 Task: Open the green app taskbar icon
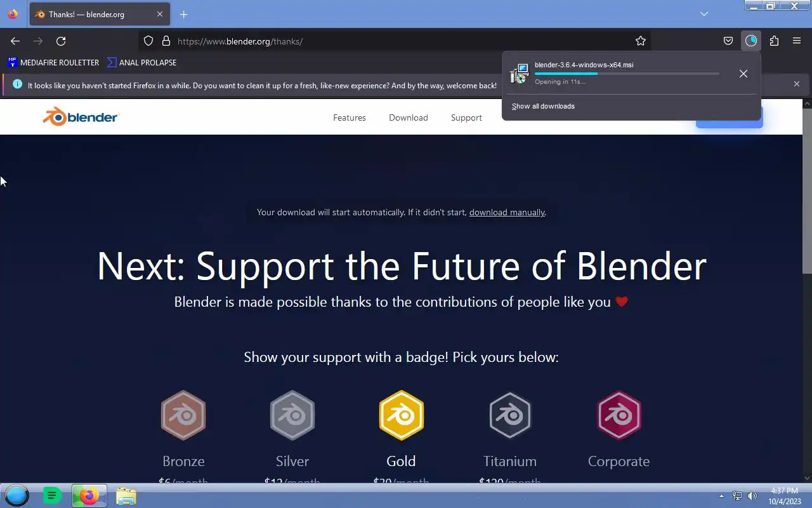tap(52, 495)
